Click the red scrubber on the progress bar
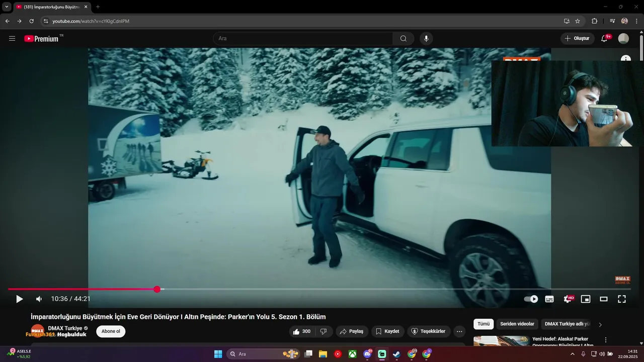 157,289
